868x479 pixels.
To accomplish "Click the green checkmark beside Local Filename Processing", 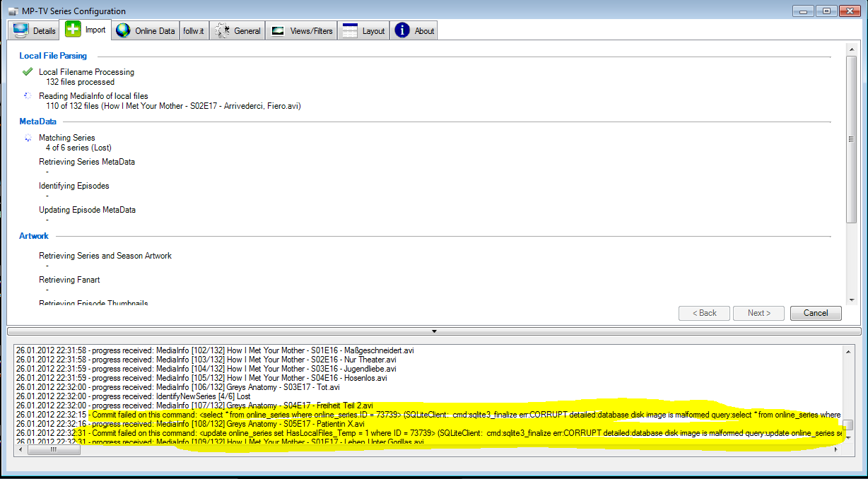I will [x=28, y=71].
